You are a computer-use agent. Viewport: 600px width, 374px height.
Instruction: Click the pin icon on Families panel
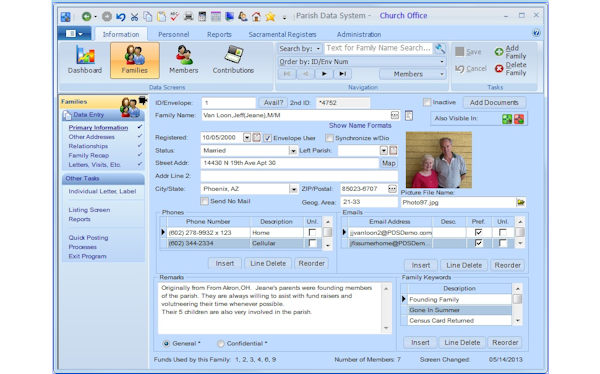click(x=143, y=101)
